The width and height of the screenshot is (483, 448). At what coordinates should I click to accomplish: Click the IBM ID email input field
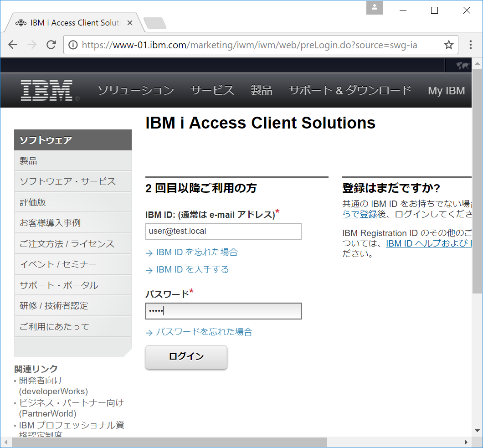click(223, 232)
